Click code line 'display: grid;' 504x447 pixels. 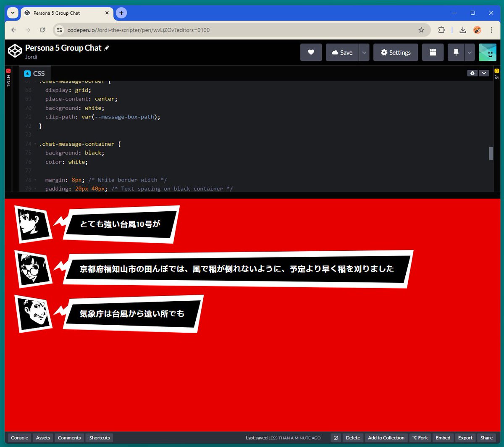(68, 90)
